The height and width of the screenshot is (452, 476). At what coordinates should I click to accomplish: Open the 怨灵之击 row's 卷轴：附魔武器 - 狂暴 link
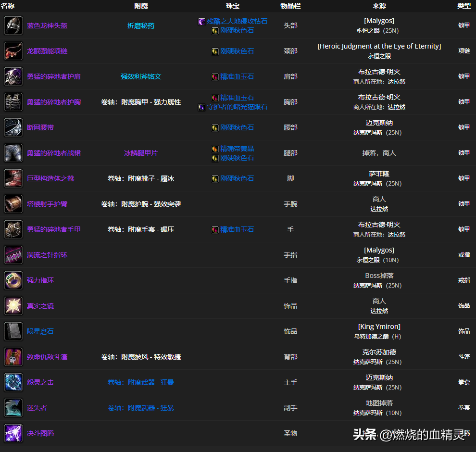pyautogui.click(x=141, y=382)
